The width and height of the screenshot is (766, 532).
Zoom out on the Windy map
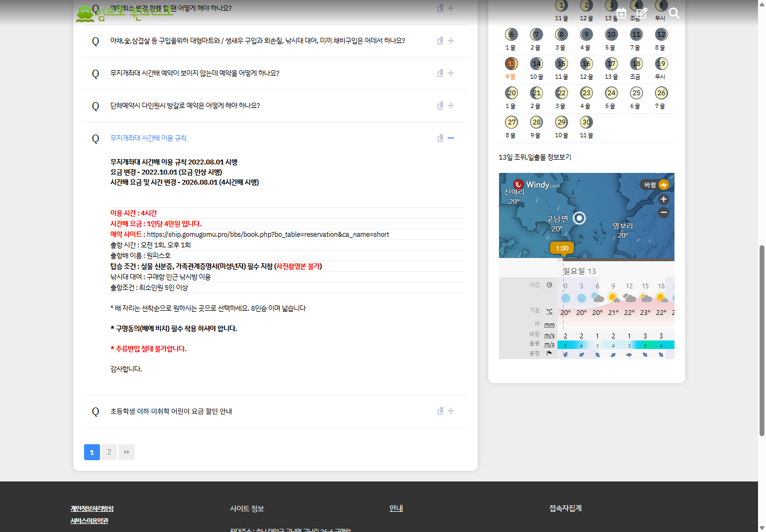click(x=663, y=212)
